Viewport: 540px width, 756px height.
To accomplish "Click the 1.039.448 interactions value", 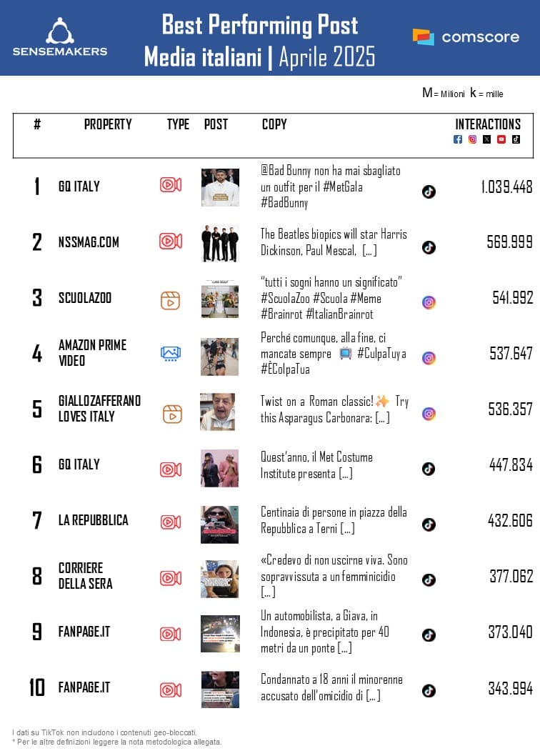I will (x=506, y=187).
